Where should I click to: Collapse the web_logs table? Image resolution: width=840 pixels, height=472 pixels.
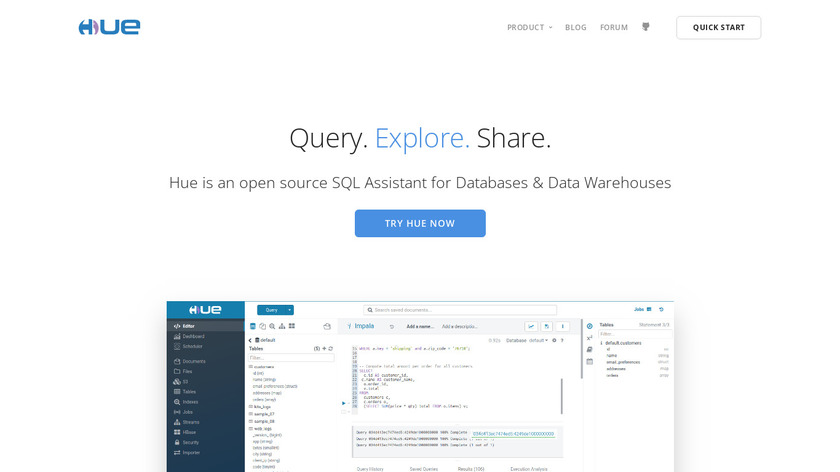pyautogui.click(x=260, y=429)
